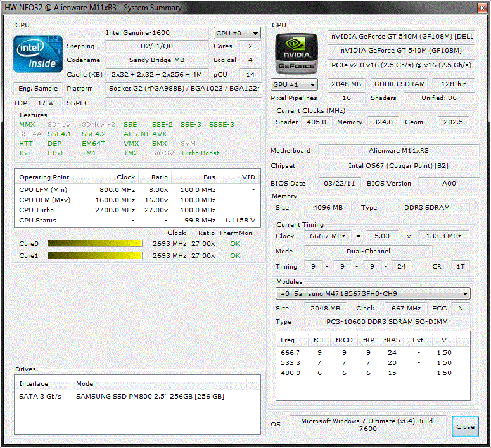Click the AVX feature label
Viewport: 491px width, 448px height.
tap(160, 134)
